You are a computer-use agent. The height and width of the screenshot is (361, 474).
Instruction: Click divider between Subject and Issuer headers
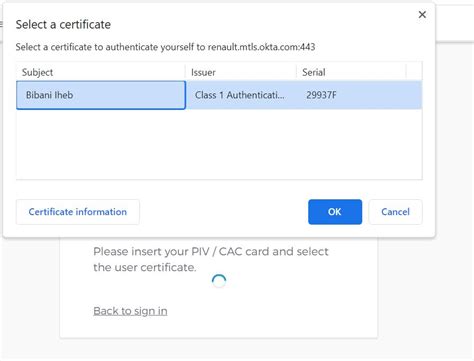(185, 72)
